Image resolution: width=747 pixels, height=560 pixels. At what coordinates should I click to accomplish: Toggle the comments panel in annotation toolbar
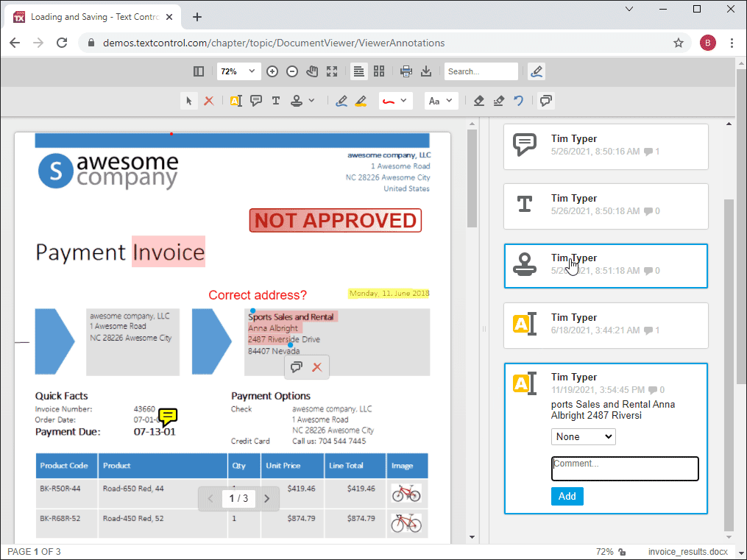pyautogui.click(x=546, y=101)
